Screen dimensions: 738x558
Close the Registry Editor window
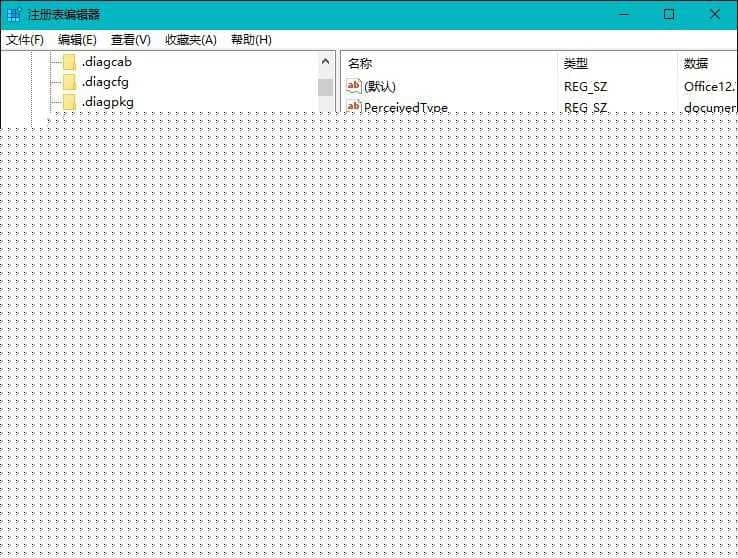714,15
